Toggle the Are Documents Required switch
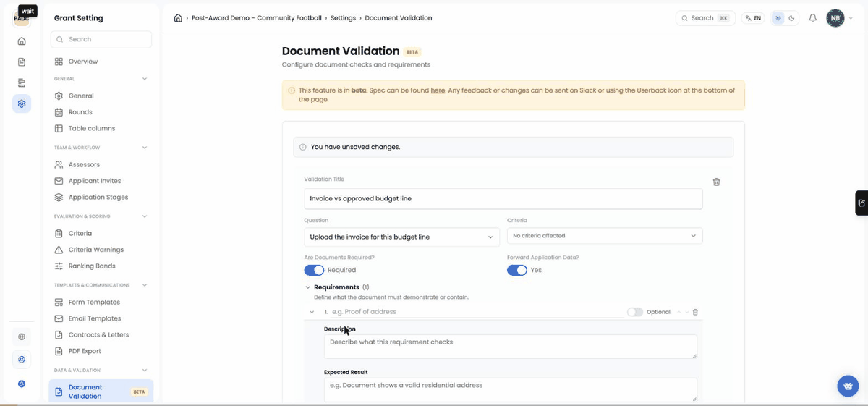 [314, 270]
